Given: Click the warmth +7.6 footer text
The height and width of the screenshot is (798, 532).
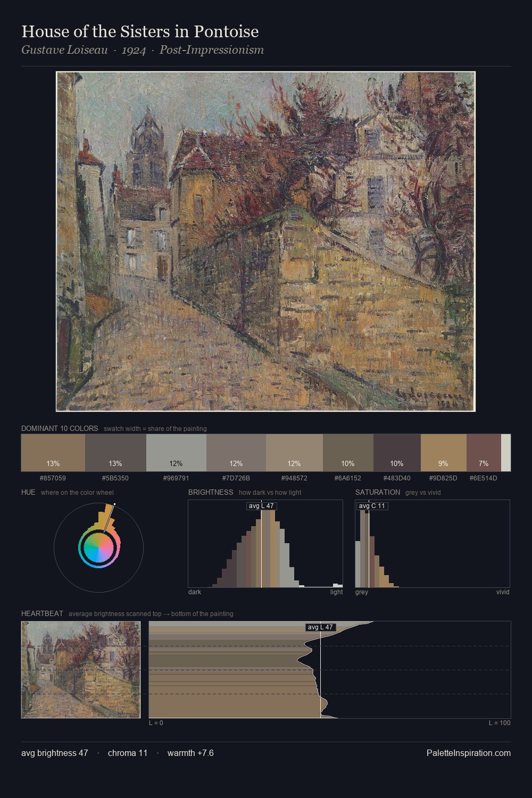Looking at the screenshot, I should point(190,753).
